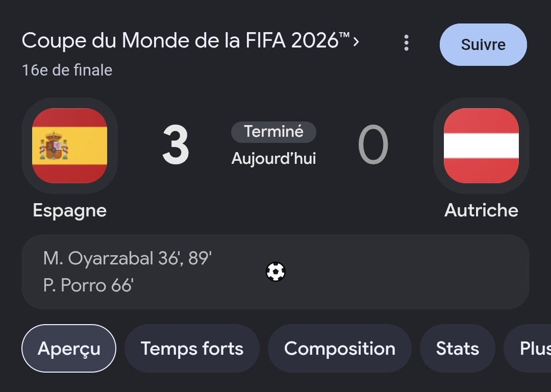Select the Aperçu tab
Viewport: 551px width, 392px height.
pyautogui.click(x=69, y=349)
